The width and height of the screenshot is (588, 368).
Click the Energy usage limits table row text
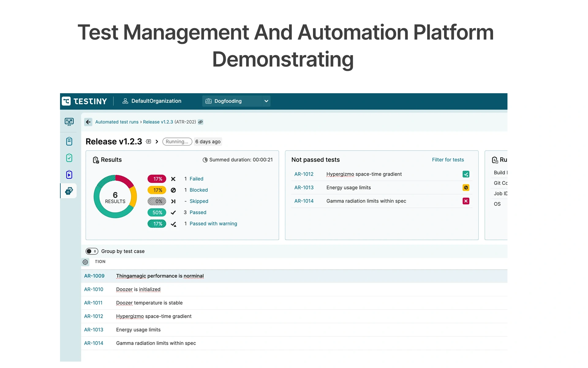pos(138,330)
